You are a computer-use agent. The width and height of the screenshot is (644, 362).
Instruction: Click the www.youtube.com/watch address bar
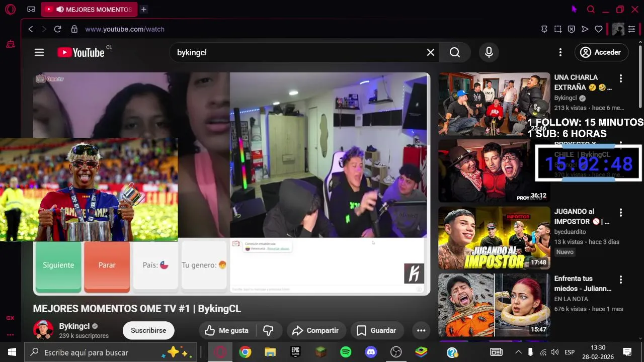125,29
